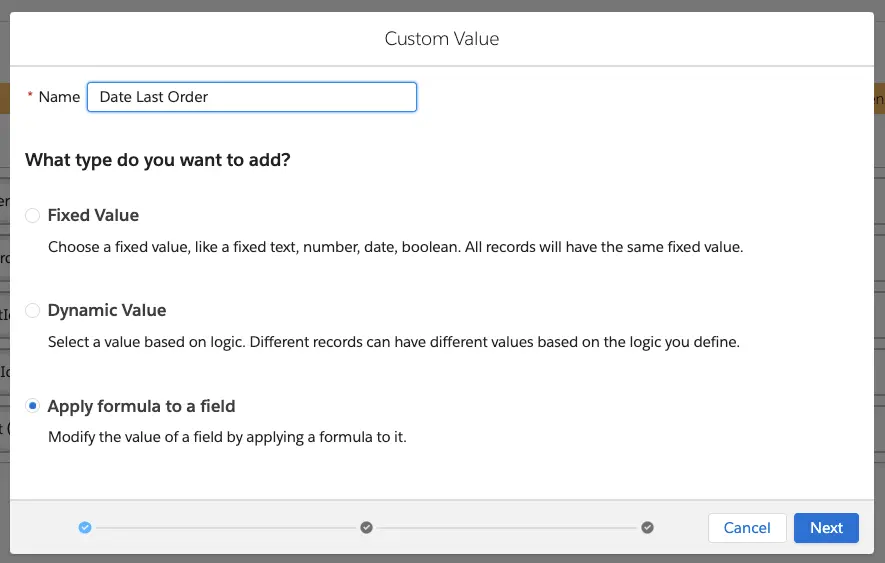Image resolution: width=885 pixels, height=563 pixels.
Task: Click the 'What type do you want to add?' heading
Action: pos(158,160)
